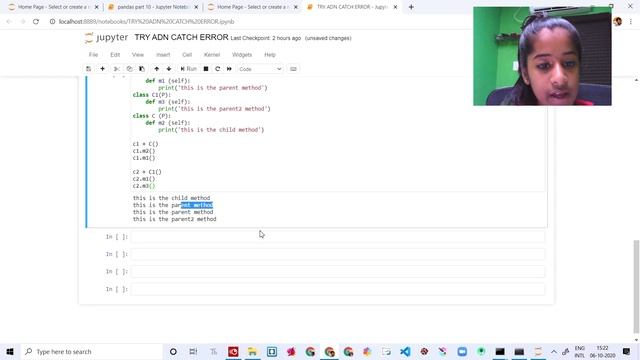Open File Explorer from taskbar
Image resolution: width=640 pixels, height=360 pixels.
[x=252, y=351]
